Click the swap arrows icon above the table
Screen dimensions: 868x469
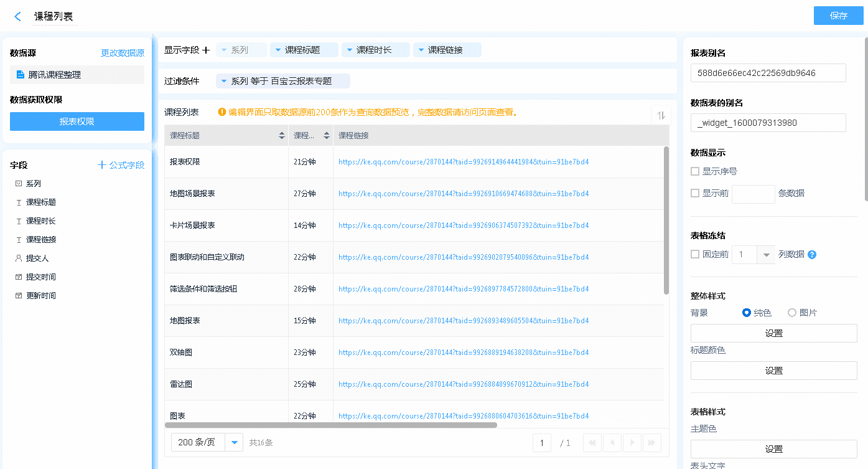(661, 115)
